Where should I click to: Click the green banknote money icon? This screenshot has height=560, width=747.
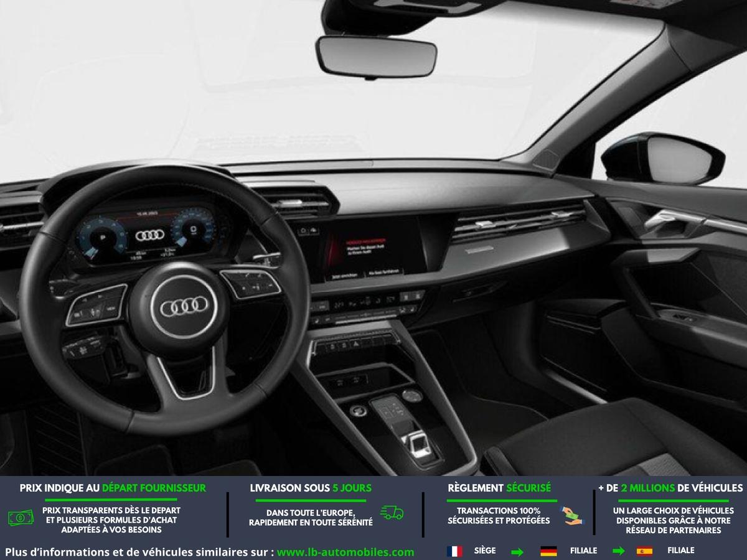pos(21,517)
